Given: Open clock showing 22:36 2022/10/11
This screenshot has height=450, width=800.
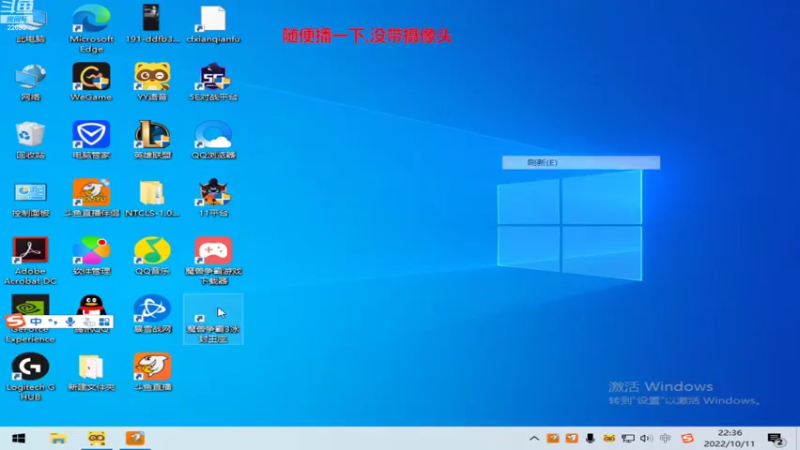Looking at the screenshot, I should (x=729, y=438).
